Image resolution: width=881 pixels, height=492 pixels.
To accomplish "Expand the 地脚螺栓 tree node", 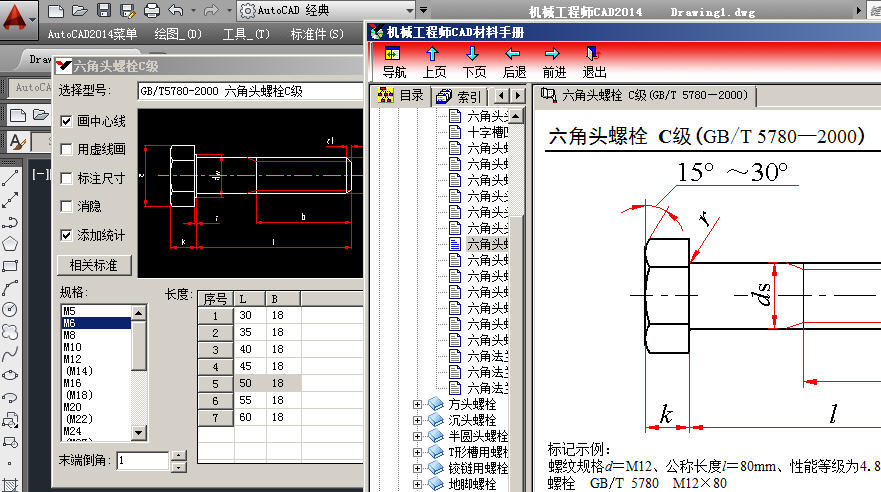I will coord(417,484).
